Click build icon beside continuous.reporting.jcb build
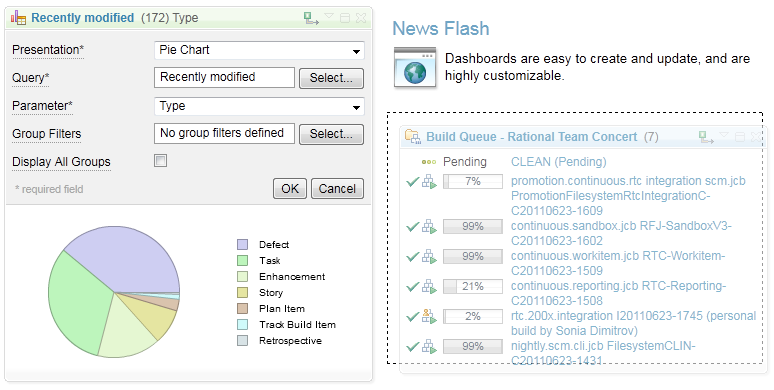Viewport: 774px width, 390px height. point(429,286)
